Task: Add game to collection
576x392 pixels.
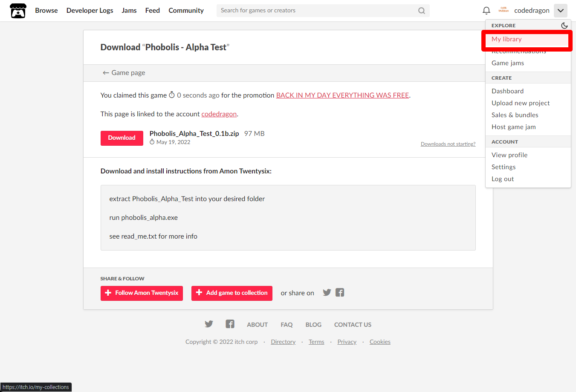Action: [x=232, y=293]
